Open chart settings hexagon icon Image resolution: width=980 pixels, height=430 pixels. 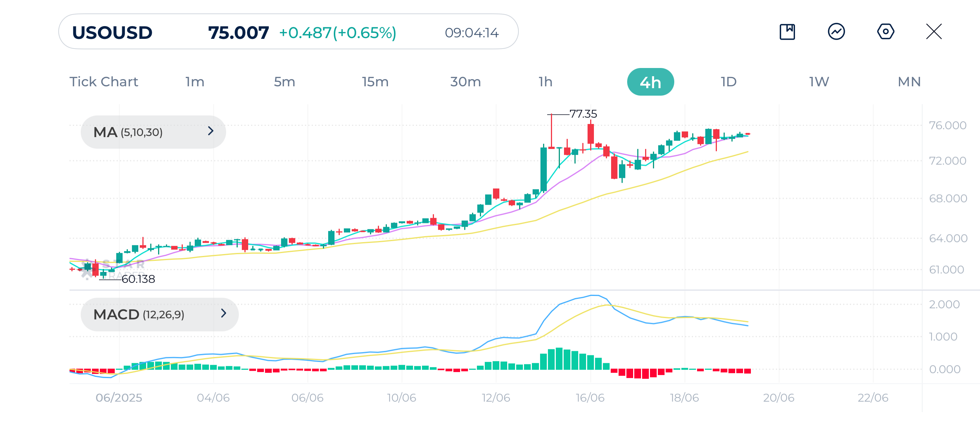885,31
